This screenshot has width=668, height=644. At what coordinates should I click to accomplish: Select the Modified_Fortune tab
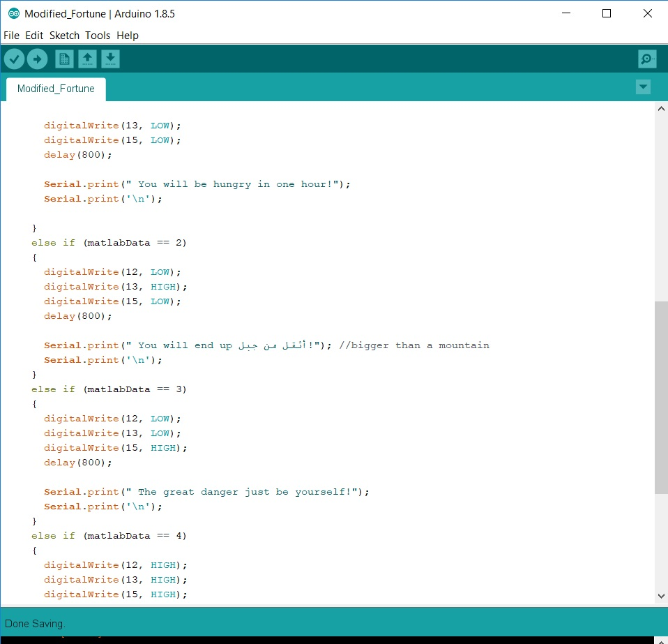[x=56, y=89]
